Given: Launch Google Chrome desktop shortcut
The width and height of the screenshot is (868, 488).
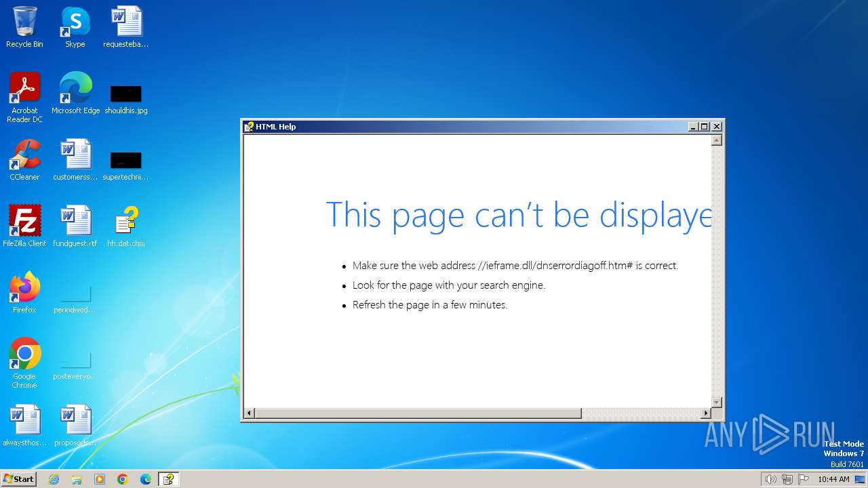Looking at the screenshot, I should pyautogui.click(x=24, y=363).
